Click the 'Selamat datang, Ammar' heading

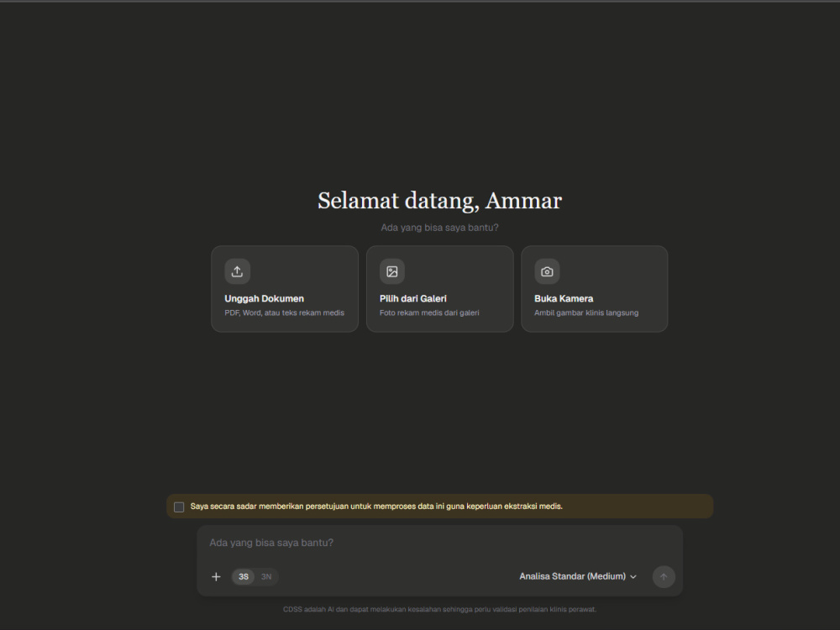(x=440, y=201)
